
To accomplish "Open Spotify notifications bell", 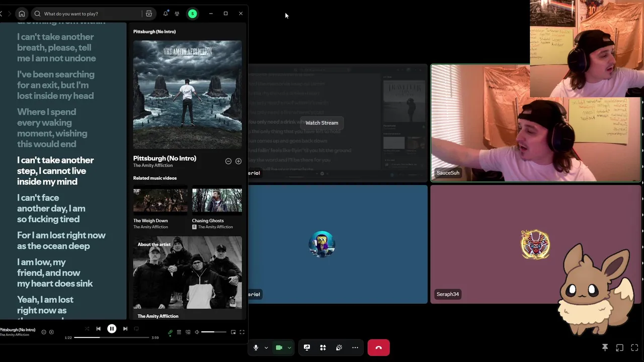I will coord(166,14).
